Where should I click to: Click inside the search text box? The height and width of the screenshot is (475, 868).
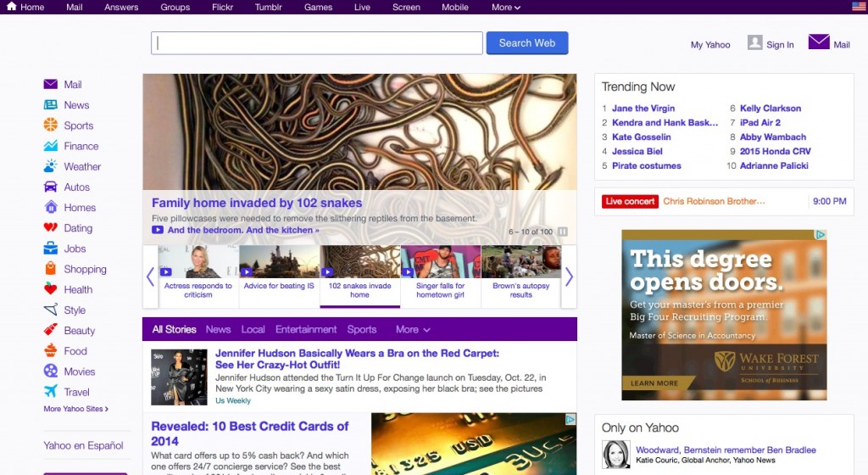coord(316,43)
